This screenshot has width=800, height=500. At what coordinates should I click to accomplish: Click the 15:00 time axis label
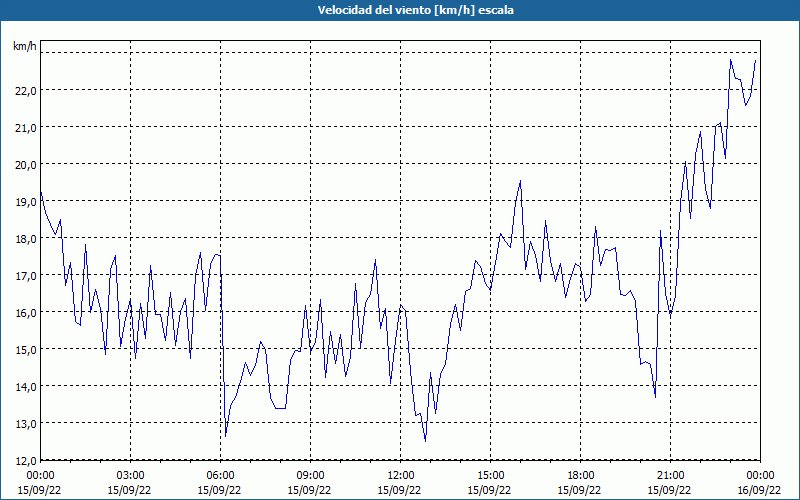[x=490, y=476]
